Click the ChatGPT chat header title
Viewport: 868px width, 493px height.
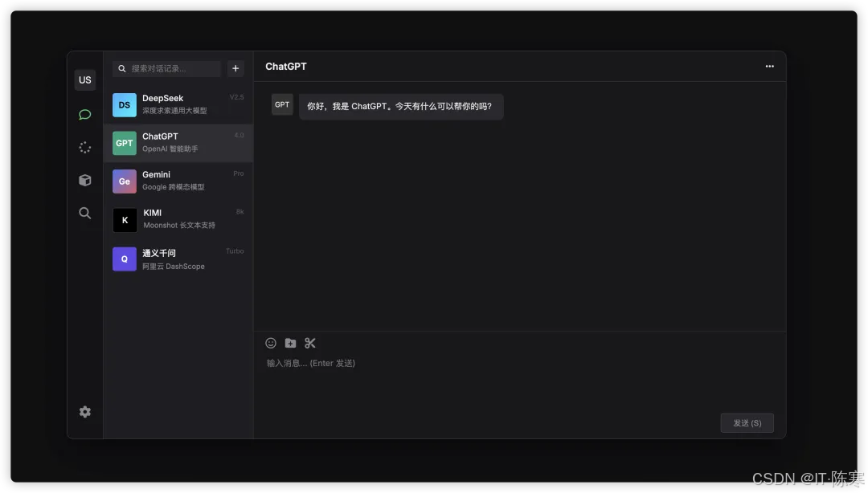[x=285, y=67]
